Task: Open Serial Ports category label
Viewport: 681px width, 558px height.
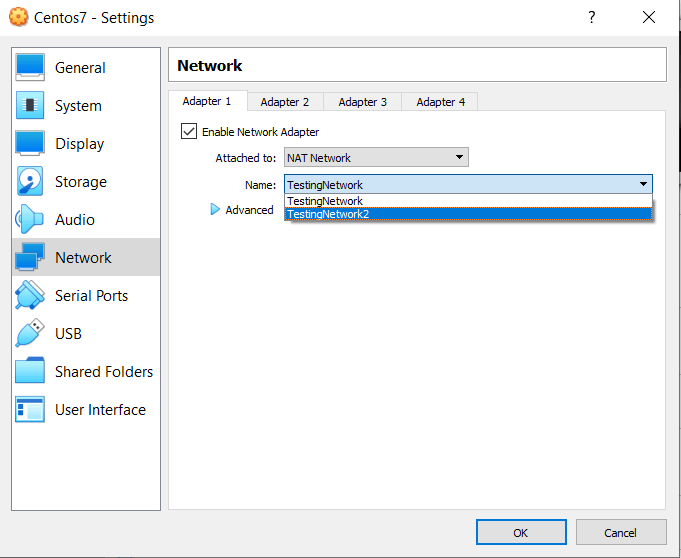Action: (x=92, y=296)
